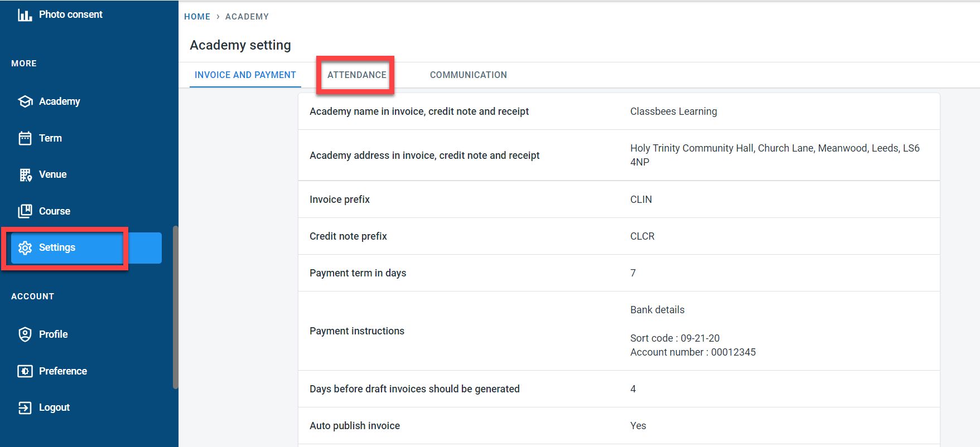Select the Invoice and Payment tab
Viewport: 980px width, 447px height.
point(245,75)
